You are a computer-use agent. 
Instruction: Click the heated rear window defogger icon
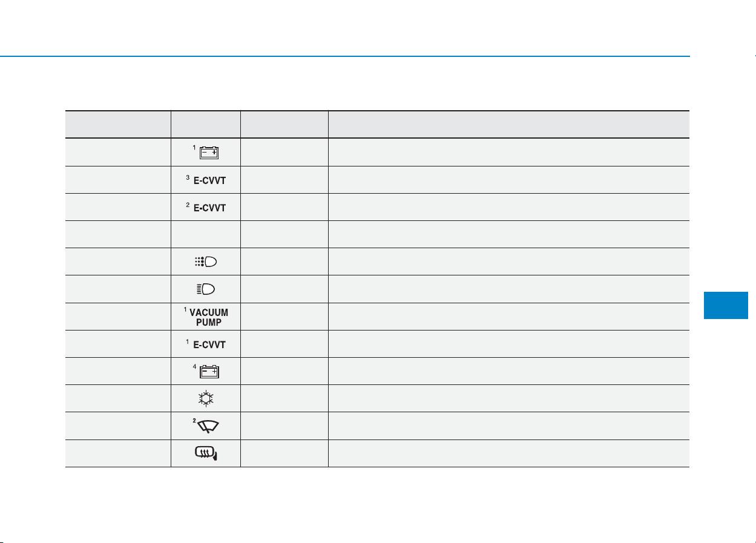(x=206, y=453)
